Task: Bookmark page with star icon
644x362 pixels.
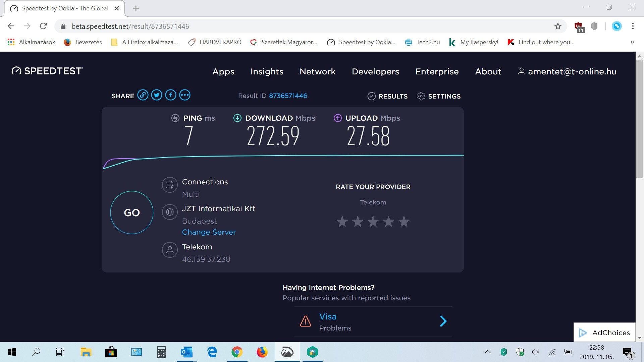Action: click(557, 26)
